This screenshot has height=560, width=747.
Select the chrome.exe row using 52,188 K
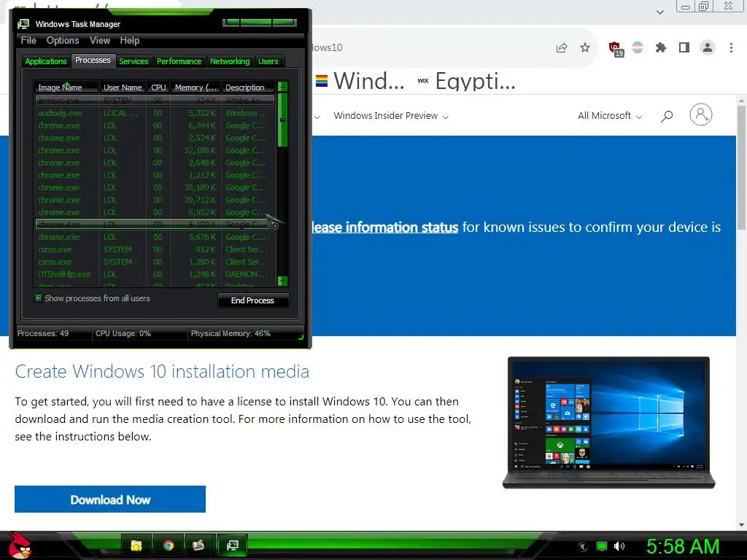pyautogui.click(x=155, y=150)
